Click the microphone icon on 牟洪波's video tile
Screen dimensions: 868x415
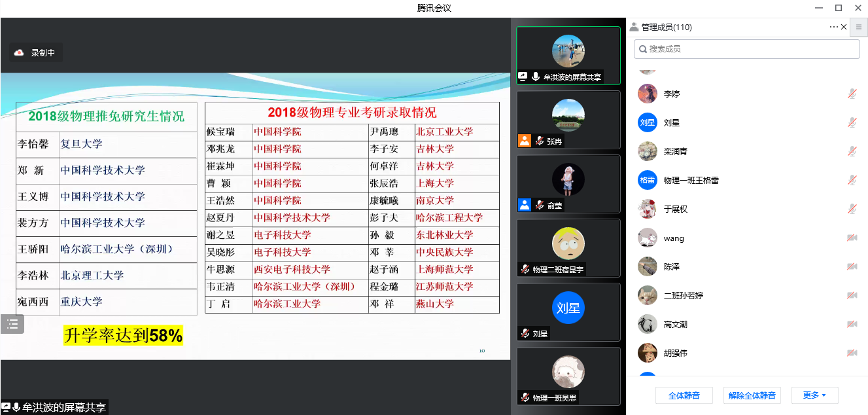click(536, 76)
